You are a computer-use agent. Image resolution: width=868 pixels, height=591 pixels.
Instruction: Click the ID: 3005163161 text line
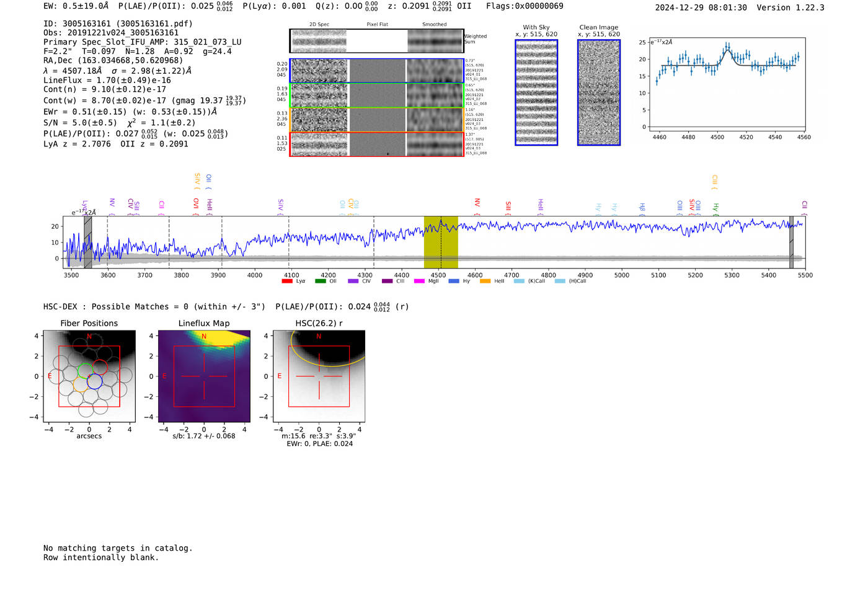(x=118, y=24)
